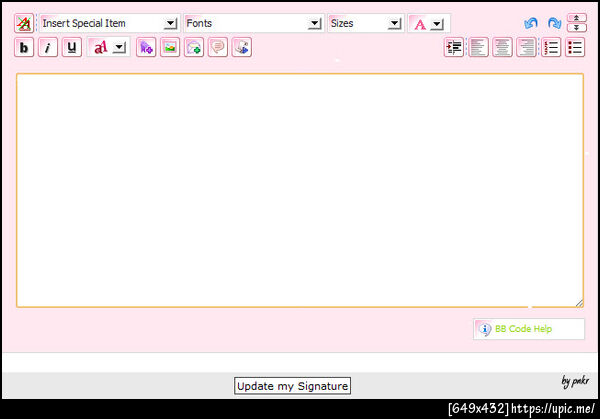Click inside the signature text area
This screenshot has height=419, width=600.
point(300,190)
